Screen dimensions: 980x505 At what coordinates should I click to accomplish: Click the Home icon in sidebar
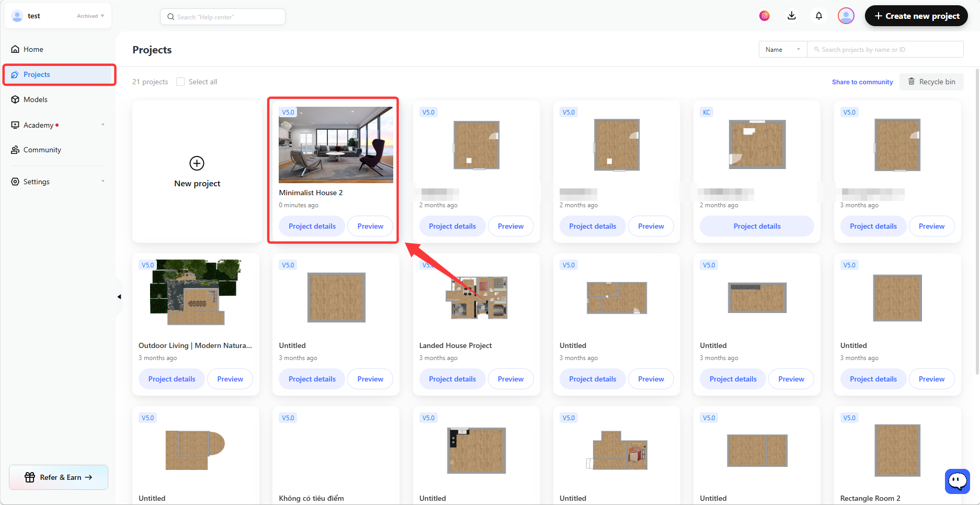[15, 49]
